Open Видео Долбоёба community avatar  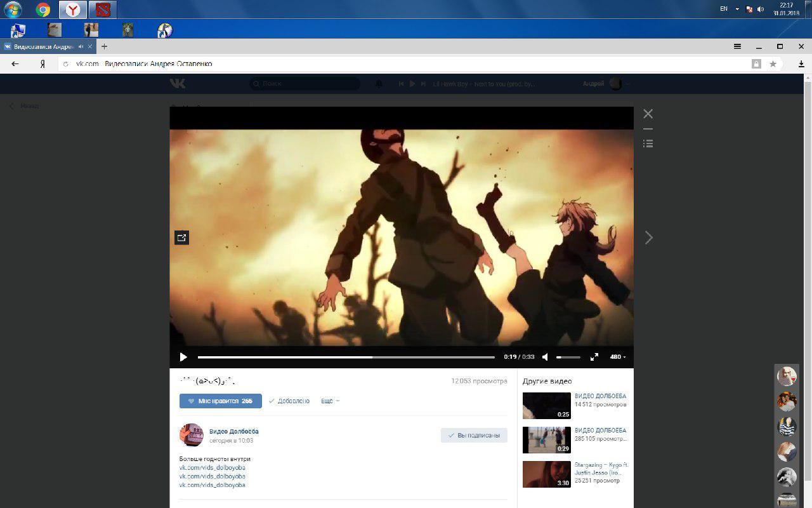(x=192, y=435)
